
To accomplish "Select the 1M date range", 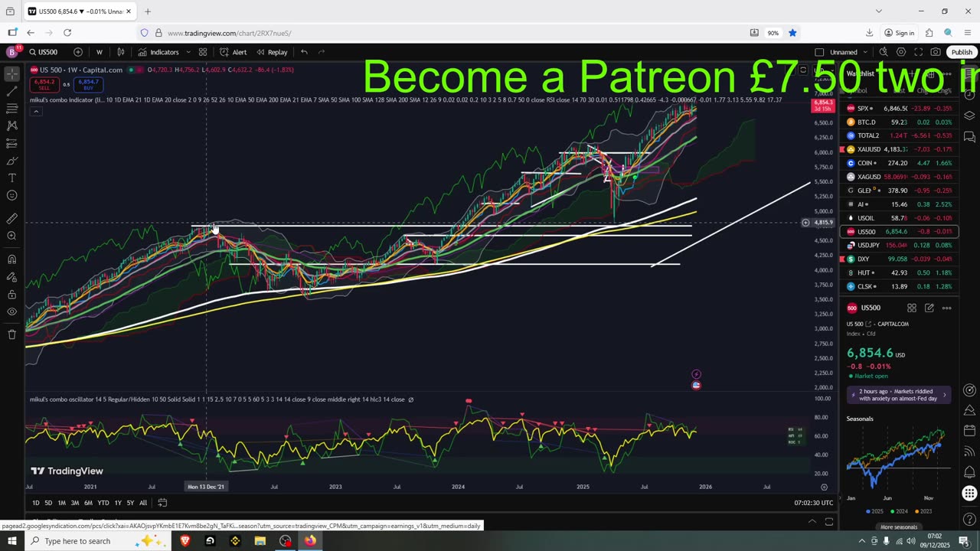I will (61, 503).
